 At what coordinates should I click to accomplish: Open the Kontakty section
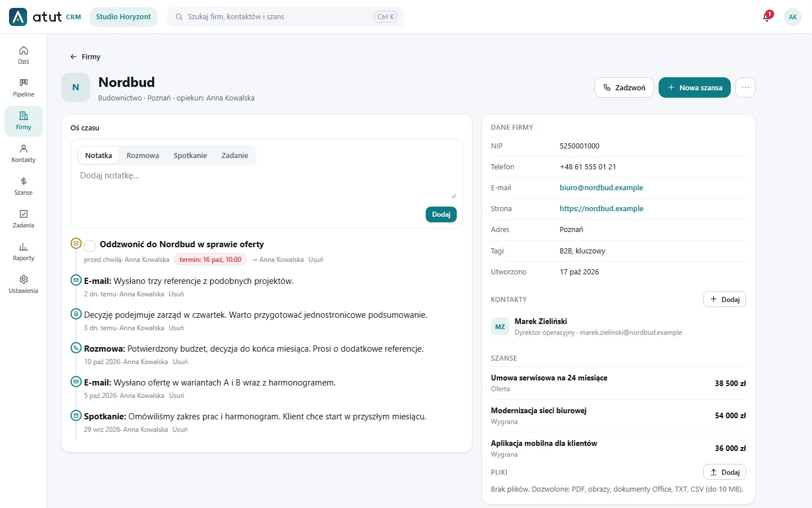tap(23, 154)
